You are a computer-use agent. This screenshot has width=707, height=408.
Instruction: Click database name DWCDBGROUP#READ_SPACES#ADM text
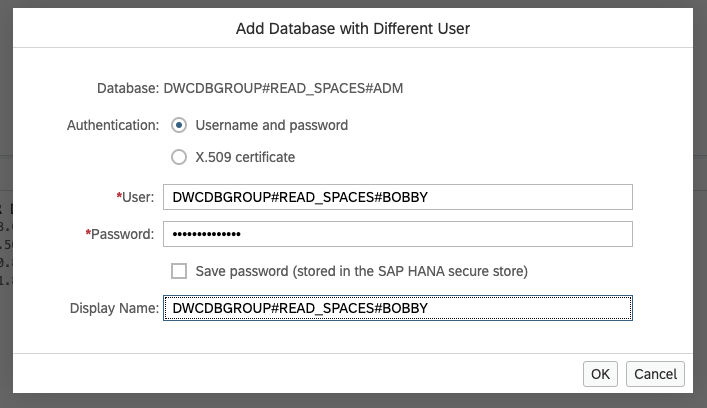283,88
